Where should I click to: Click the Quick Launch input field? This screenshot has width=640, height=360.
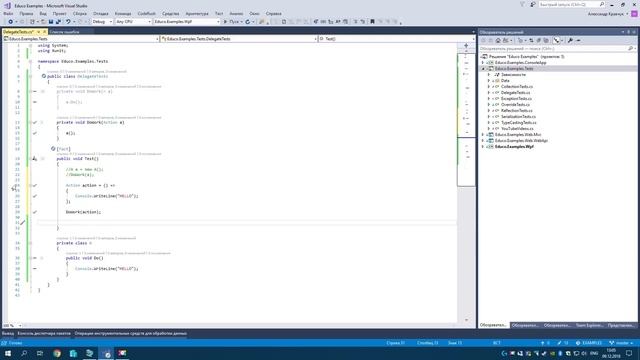point(569,4)
